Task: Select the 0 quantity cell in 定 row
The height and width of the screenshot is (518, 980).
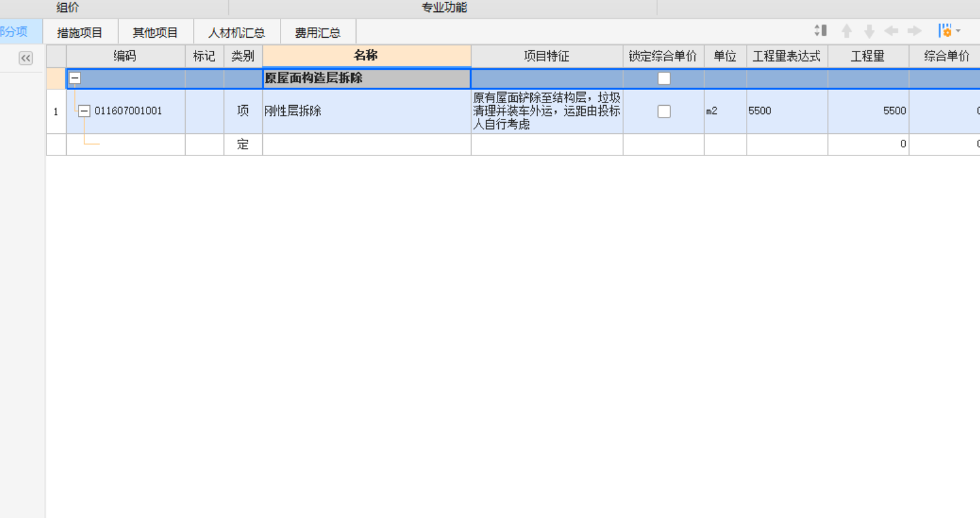Action: [868, 144]
